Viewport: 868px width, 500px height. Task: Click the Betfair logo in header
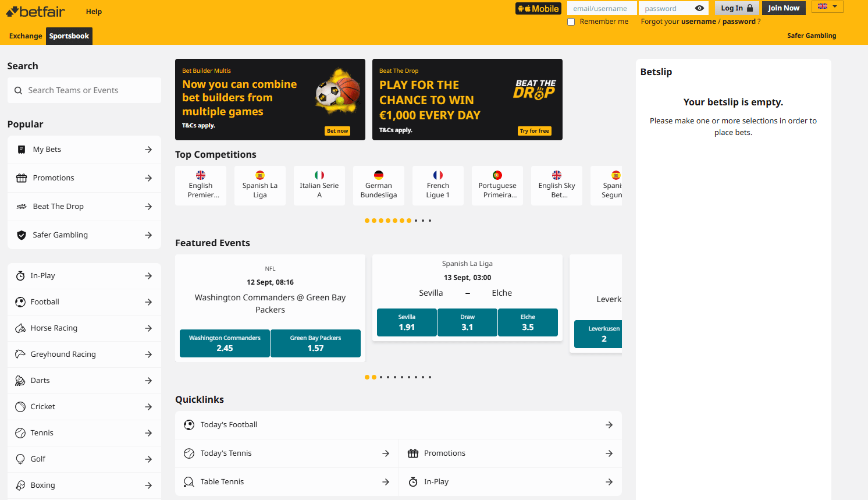click(35, 12)
